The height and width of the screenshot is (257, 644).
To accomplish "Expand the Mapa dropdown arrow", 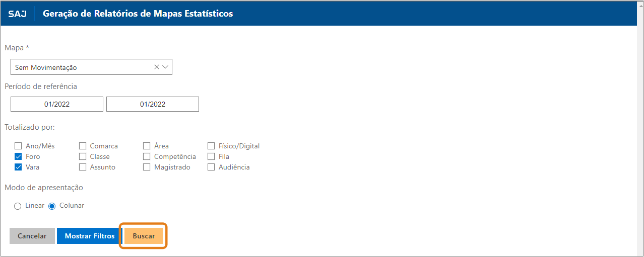I will coord(165,67).
